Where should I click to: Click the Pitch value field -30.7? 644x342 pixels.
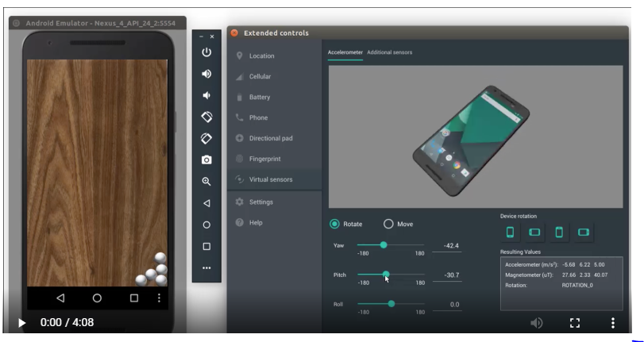[x=447, y=275]
